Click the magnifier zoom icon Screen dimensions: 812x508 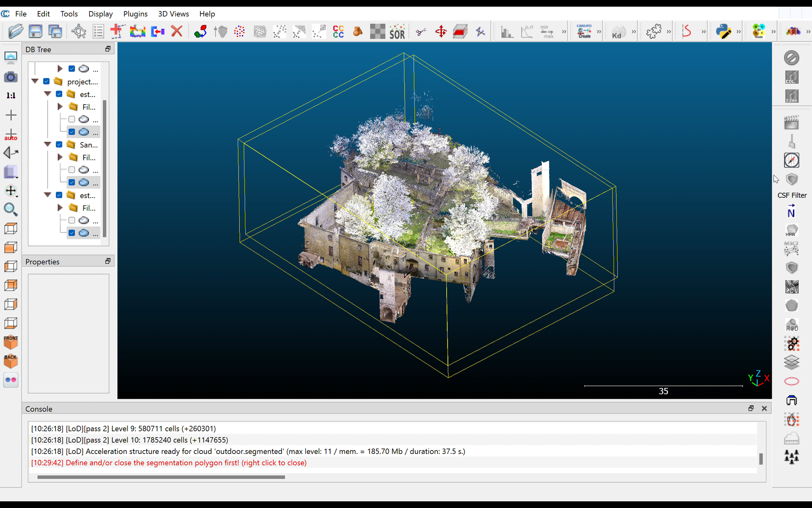[11, 209]
